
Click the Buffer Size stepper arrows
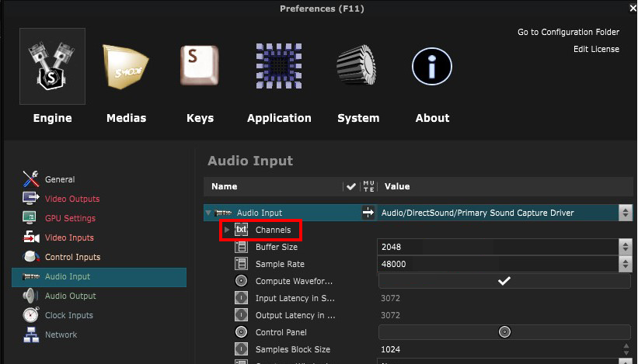click(626, 247)
